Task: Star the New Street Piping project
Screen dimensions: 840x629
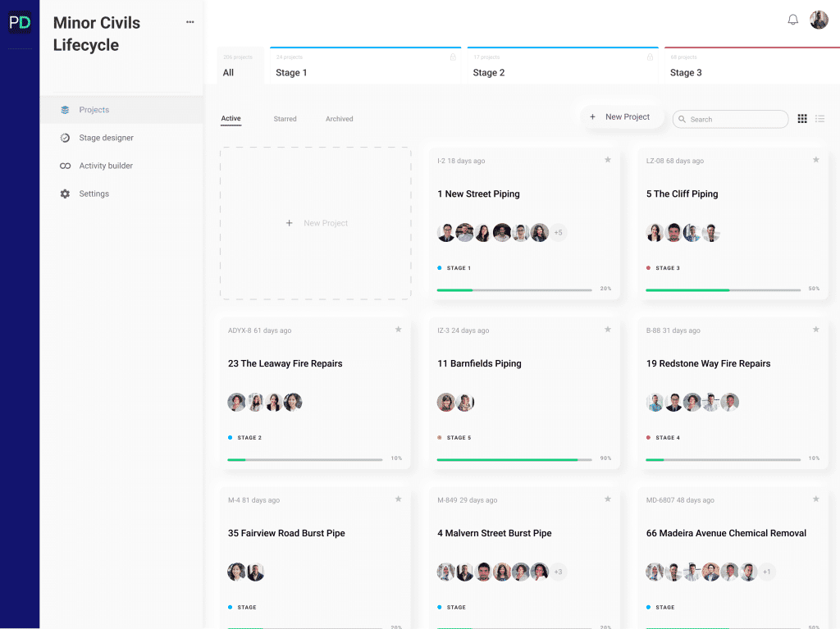Action: 608,161
